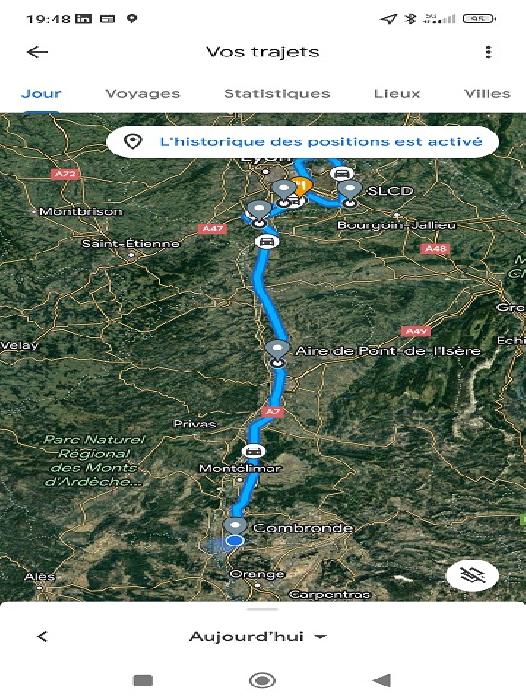The height and width of the screenshot is (700, 526).
Task: Select the car trip icon below A47
Action: click(x=267, y=242)
